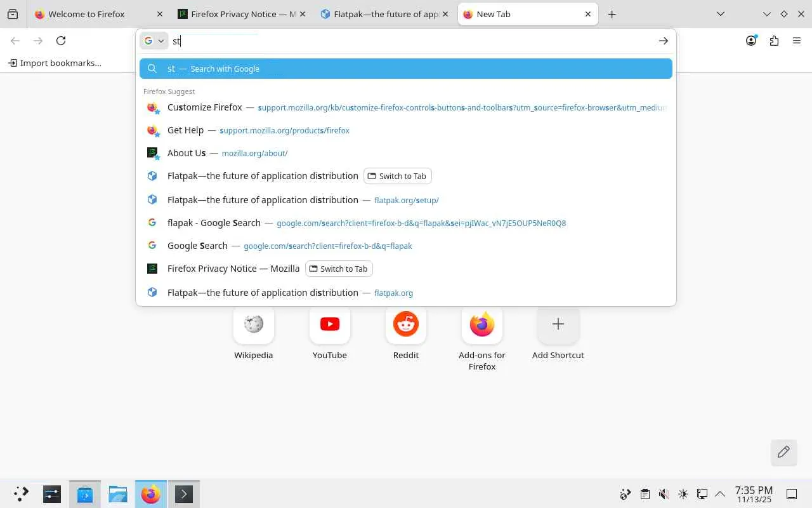Click the muted volume tray icon
Viewport: 812px width, 508px height.
coord(664,494)
